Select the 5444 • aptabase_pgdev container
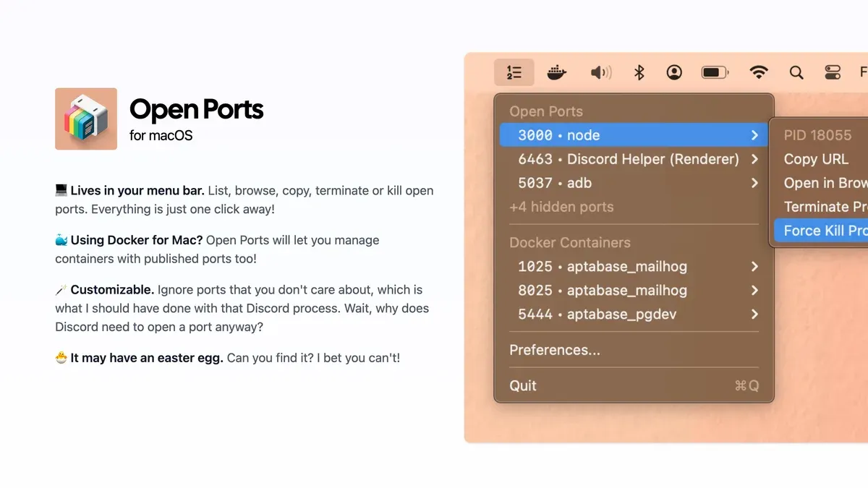The image size is (868, 488). [634, 314]
